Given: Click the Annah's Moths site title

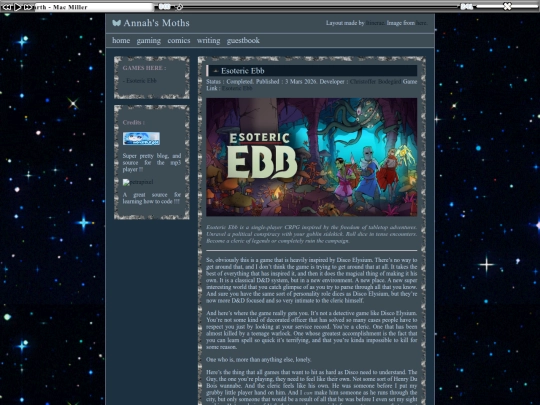Looking at the screenshot, I should point(156,23).
